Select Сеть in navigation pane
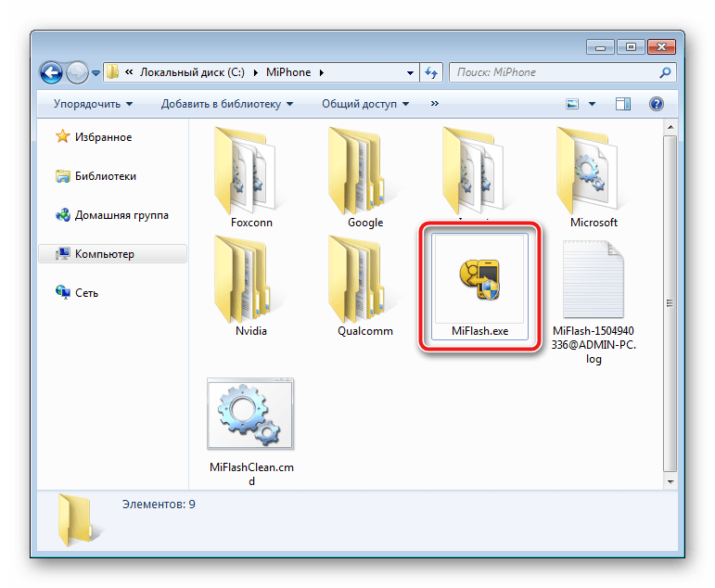Viewport: 715px width, 588px height. pos(77,293)
